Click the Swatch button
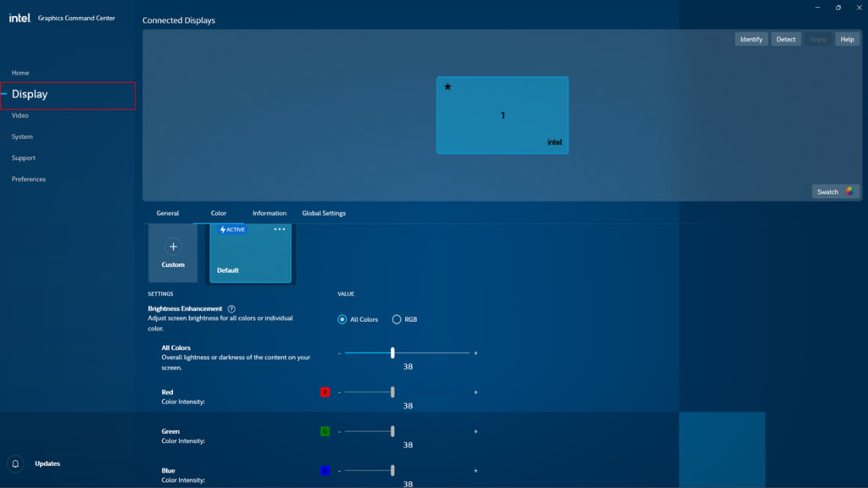This screenshot has height=488, width=868. point(835,191)
